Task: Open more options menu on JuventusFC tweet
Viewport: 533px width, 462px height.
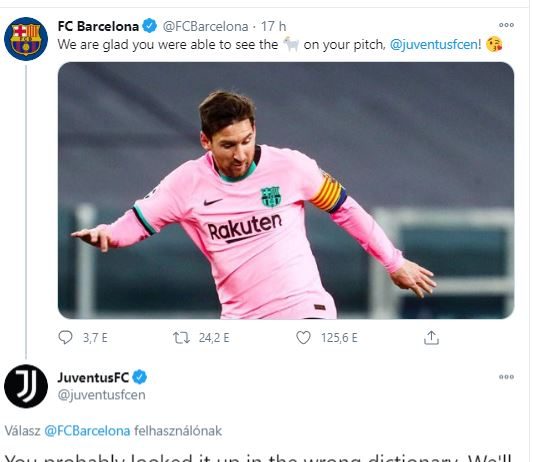Action: pos(506,377)
